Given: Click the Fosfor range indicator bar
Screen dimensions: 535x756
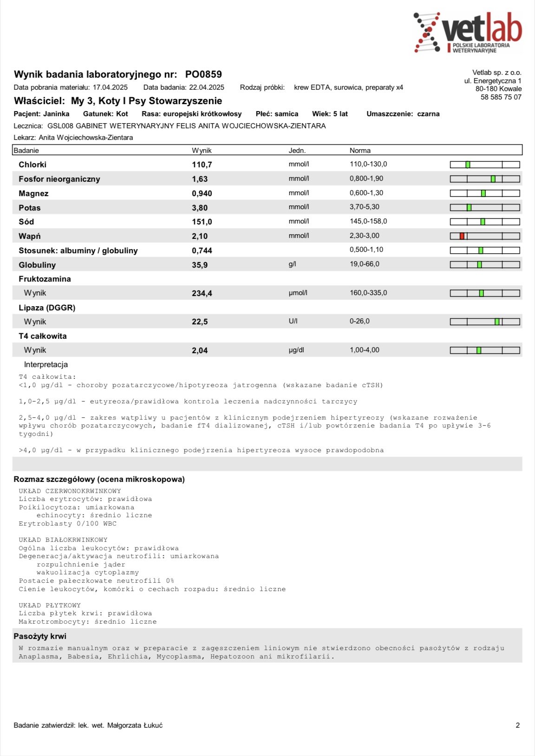Looking at the screenshot, I should (x=485, y=179).
